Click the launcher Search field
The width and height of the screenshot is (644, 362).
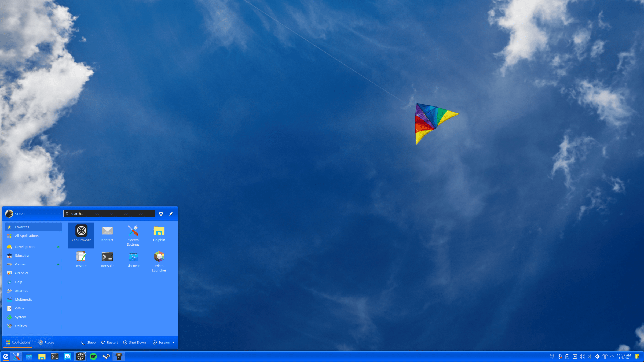[109, 214]
